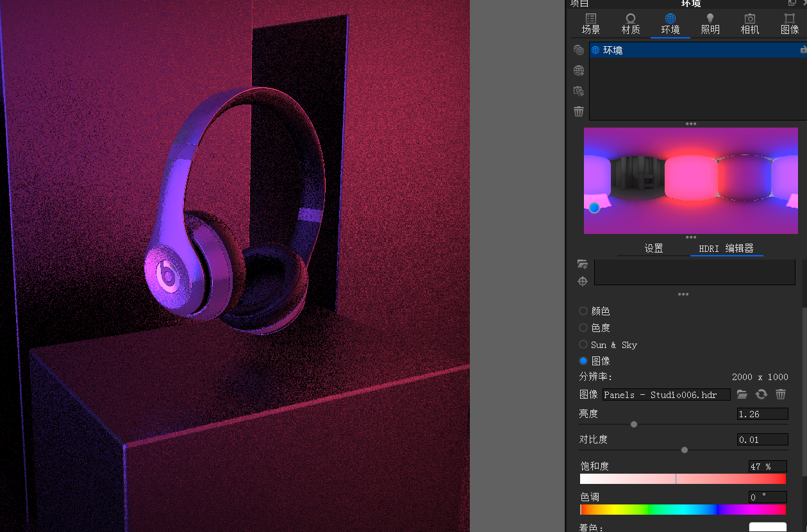This screenshot has height=532, width=807.
Task: Click the 饱和度 saturation gradient bar
Action: coord(683,479)
